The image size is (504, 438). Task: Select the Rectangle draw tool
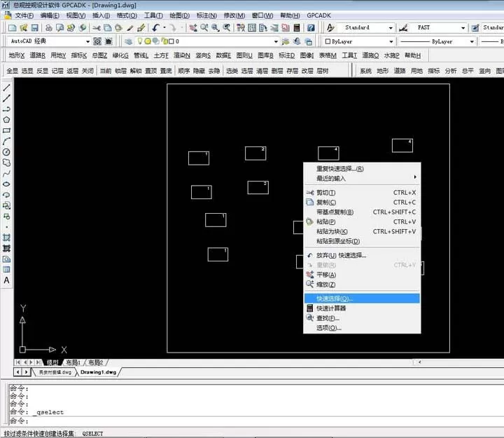click(6, 130)
